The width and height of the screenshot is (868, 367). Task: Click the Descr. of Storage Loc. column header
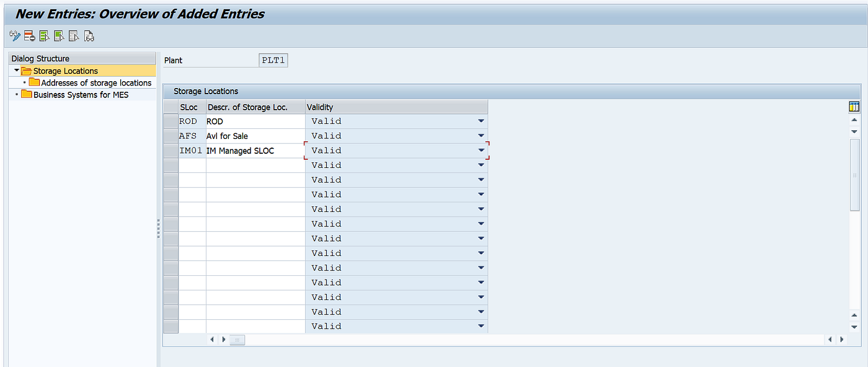pos(255,107)
